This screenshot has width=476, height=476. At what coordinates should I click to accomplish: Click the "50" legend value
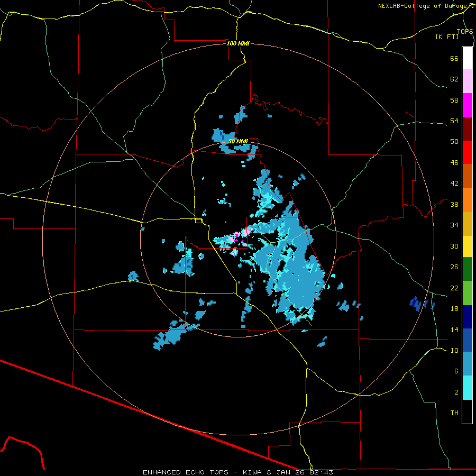(x=454, y=141)
